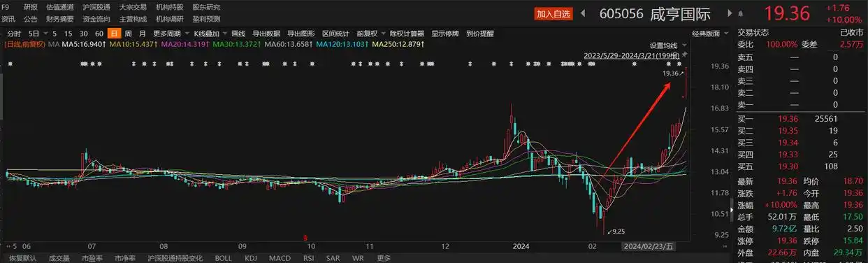Select the 15-minute period
This screenshot has height=263, width=868.
(68, 33)
